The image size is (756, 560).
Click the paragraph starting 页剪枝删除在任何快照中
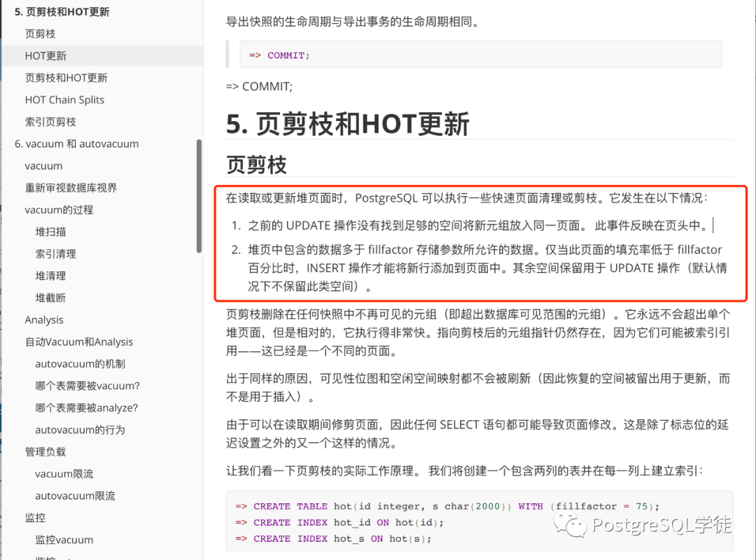click(x=478, y=332)
